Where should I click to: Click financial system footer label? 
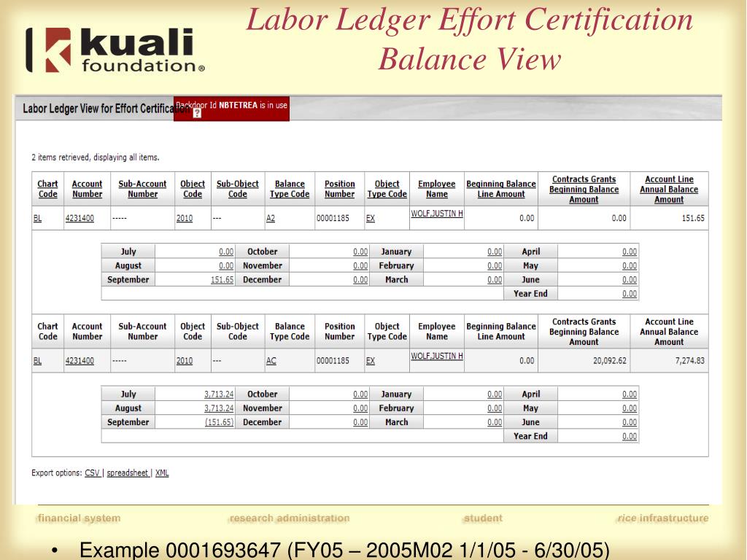tap(79, 518)
